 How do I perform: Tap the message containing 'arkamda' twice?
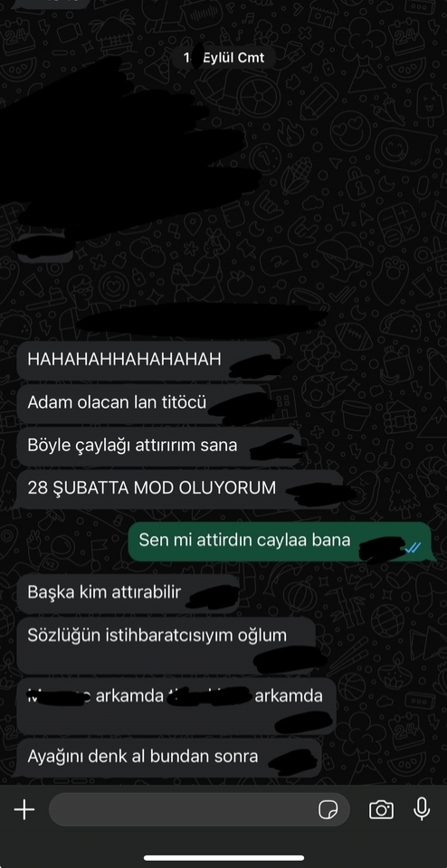click(x=176, y=706)
